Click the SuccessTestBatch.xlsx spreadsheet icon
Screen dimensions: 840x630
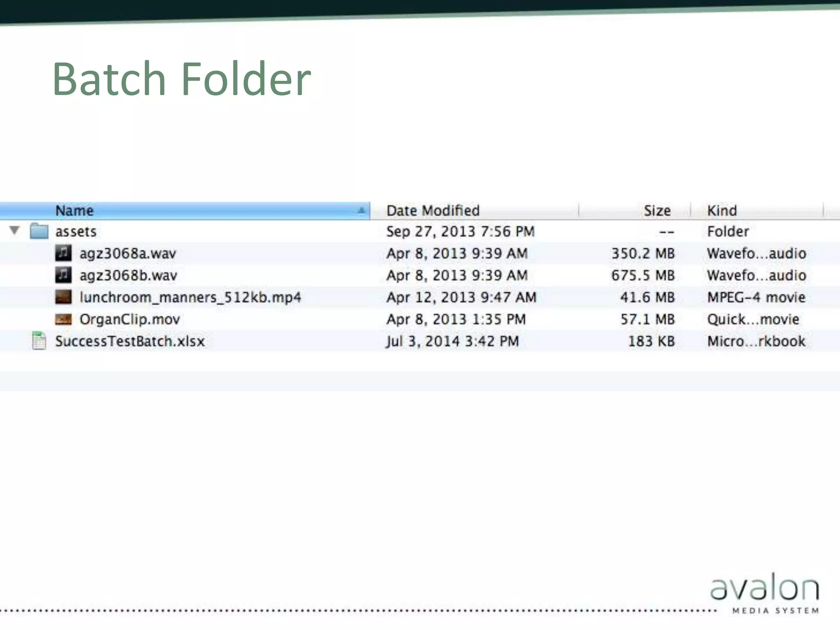click(39, 341)
